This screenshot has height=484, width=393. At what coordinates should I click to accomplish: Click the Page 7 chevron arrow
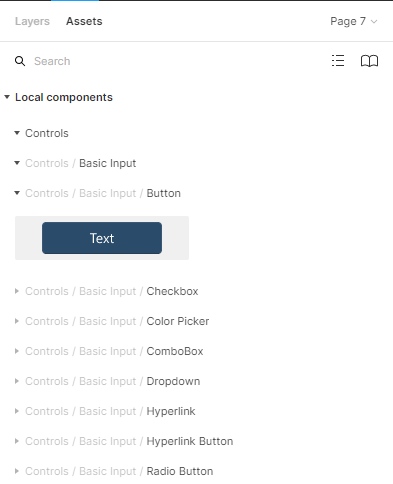pyautogui.click(x=374, y=22)
